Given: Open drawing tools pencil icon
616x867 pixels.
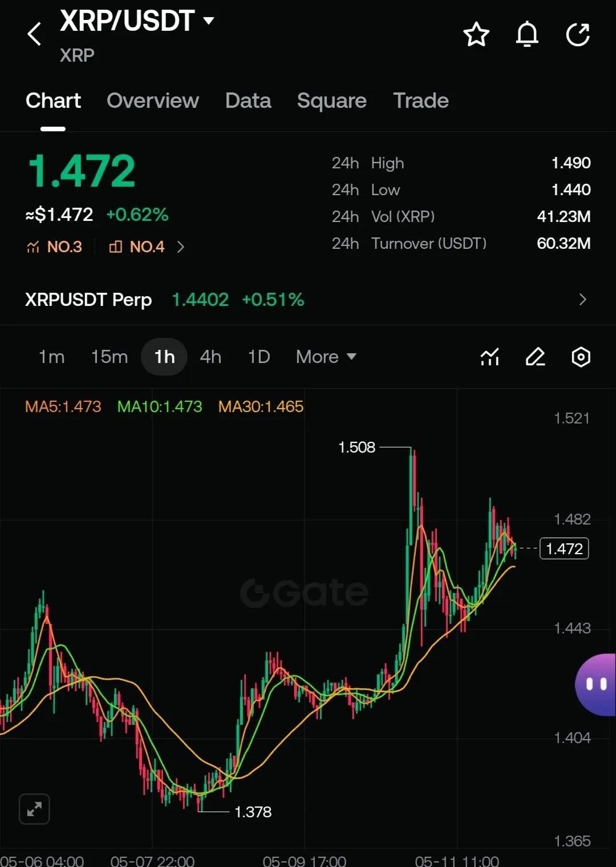Looking at the screenshot, I should pos(535,357).
